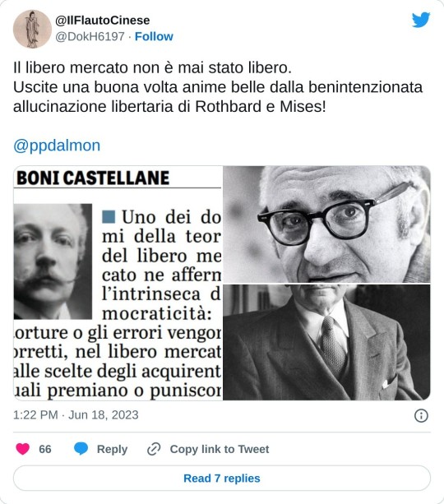The image size is (444, 504).
Task: Click the tweet timestamp Jun 18, 2023
Action: tap(76, 415)
